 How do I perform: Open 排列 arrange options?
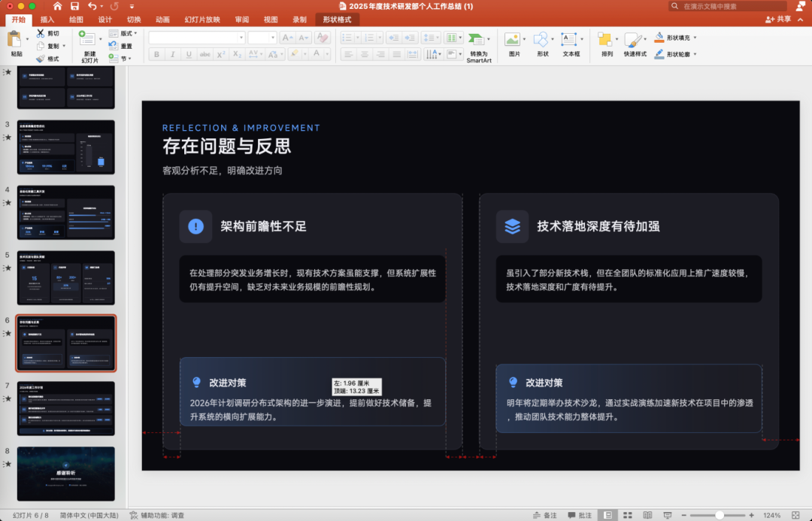607,44
